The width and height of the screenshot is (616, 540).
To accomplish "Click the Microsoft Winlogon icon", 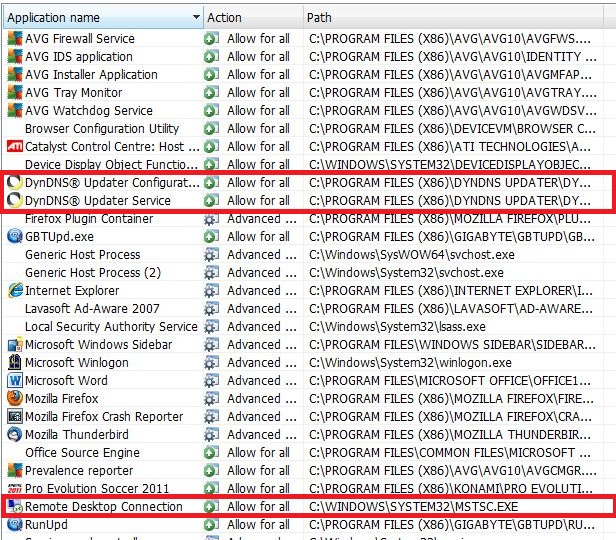I will [x=15, y=362].
